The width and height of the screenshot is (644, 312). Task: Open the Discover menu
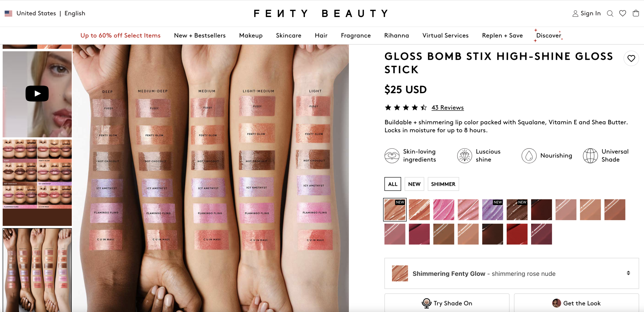click(x=549, y=35)
